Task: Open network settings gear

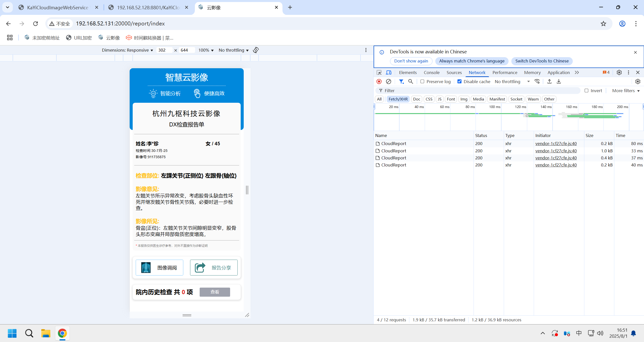Action: pos(637,81)
